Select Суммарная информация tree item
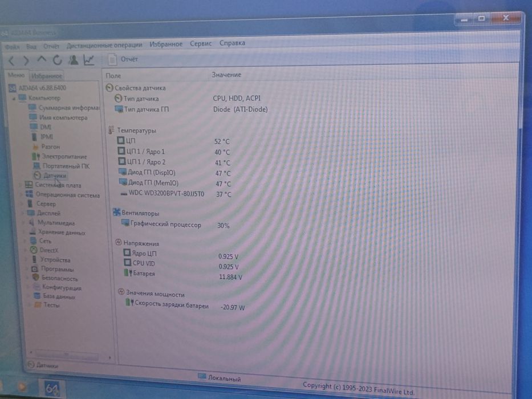This screenshot has height=399, width=532. [x=64, y=108]
